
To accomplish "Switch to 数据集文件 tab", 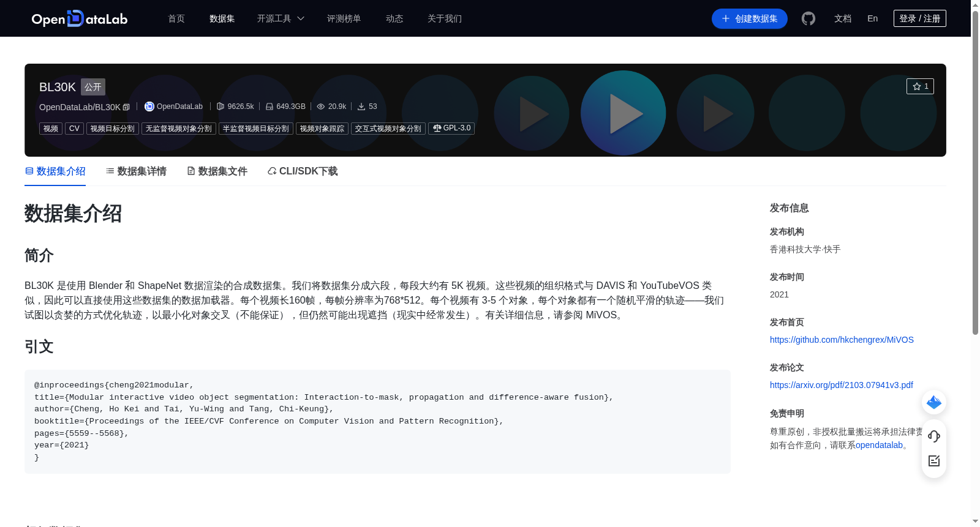I will pyautogui.click(x=217, y=171).
